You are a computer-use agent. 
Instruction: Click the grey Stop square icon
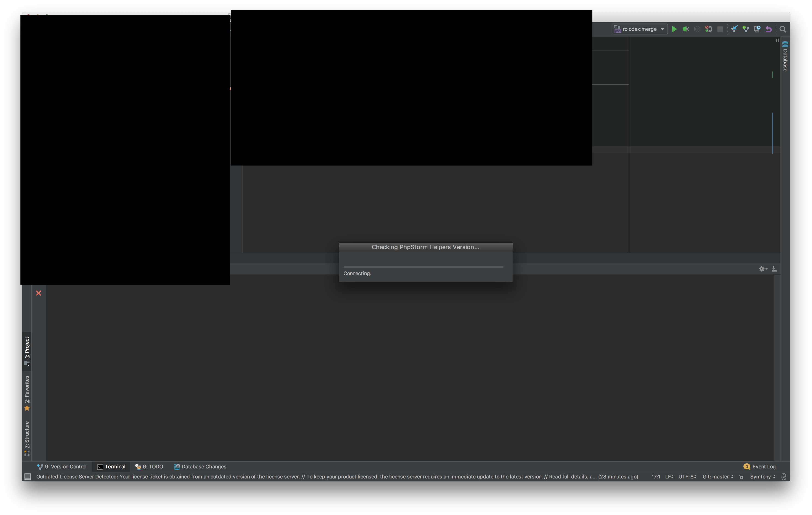coord(720,29)
